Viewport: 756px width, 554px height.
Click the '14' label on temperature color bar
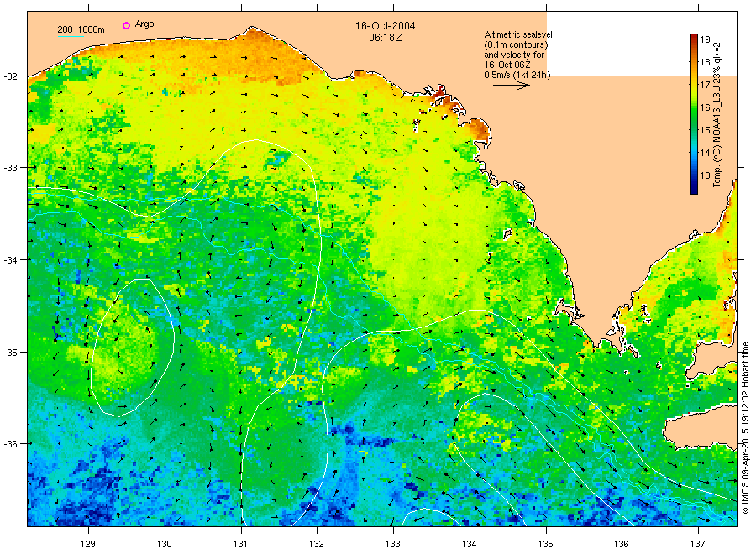[x=706, y=154]
